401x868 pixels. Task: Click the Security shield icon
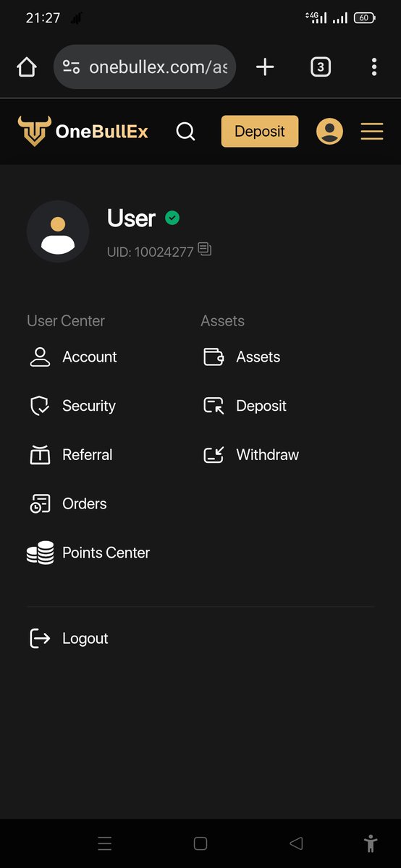click(x=40, y=406)
